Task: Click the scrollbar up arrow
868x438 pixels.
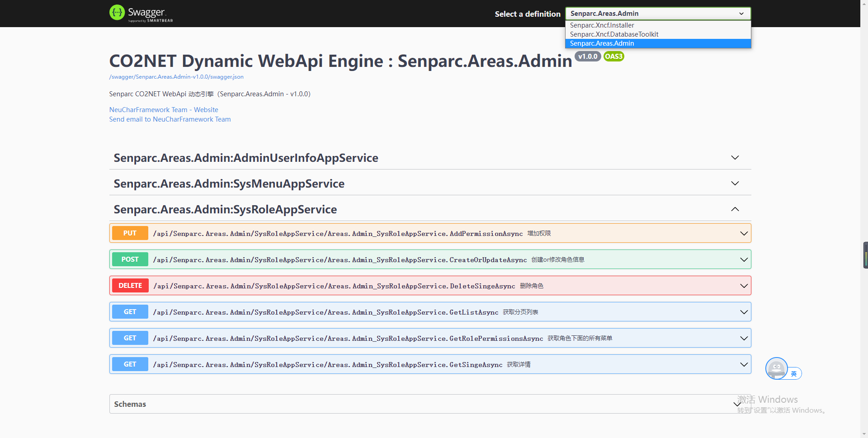Action: coord(864,4)
